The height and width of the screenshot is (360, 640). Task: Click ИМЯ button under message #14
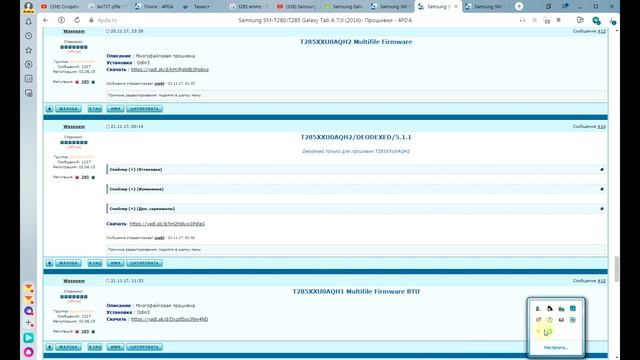116,263
